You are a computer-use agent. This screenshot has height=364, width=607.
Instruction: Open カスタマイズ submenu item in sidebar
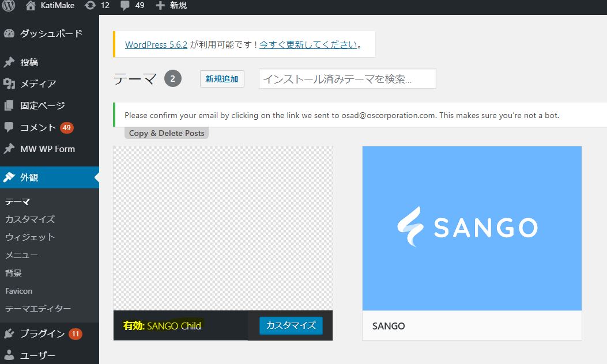pos(30,219)
